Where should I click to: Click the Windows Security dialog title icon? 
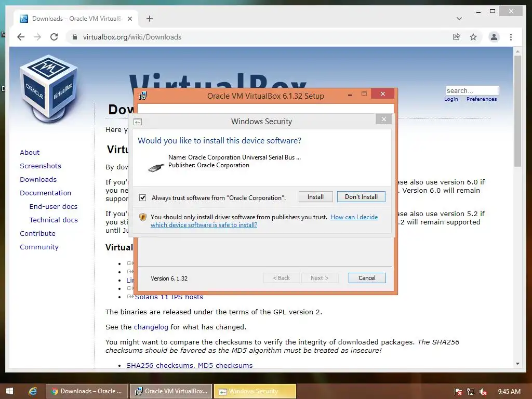tap(138, 122)
